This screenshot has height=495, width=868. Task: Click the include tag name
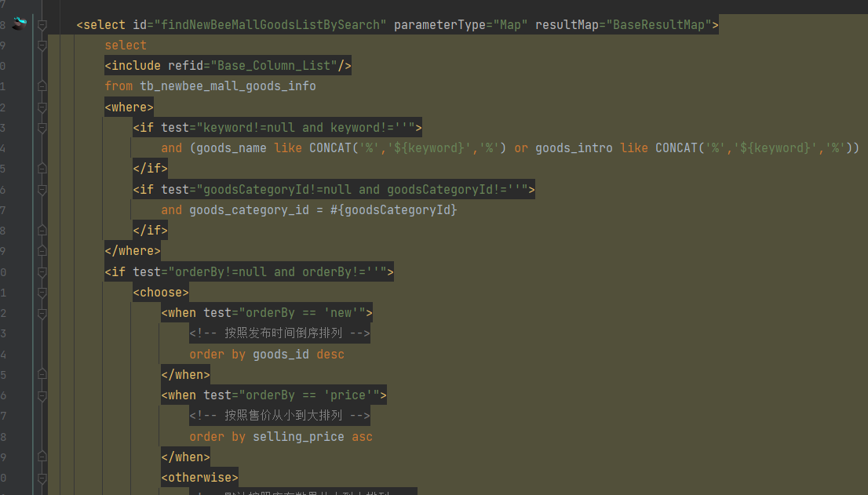(x=137, y=66)
